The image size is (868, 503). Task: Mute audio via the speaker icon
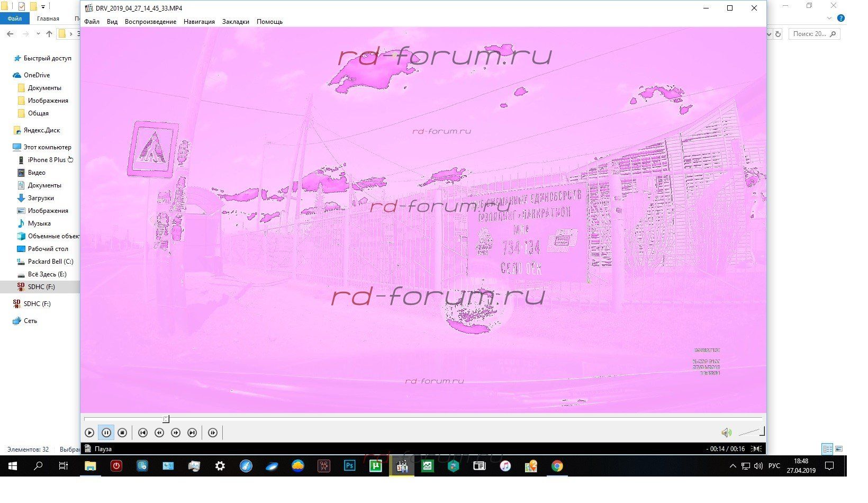(726, 433)
